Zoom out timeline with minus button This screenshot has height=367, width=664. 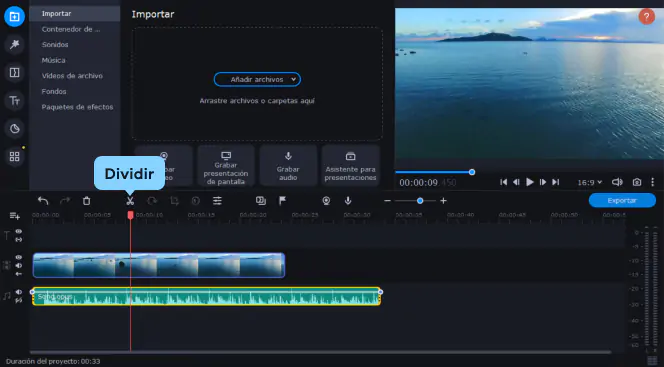click(387, 201)
